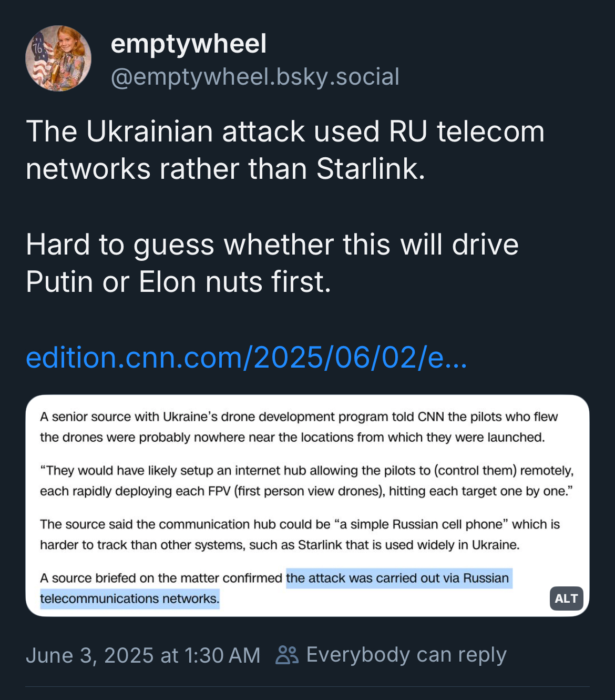Open emptywheel's profile avatar picture
Viewport: 615px width, 700px height.
[58, 58]
